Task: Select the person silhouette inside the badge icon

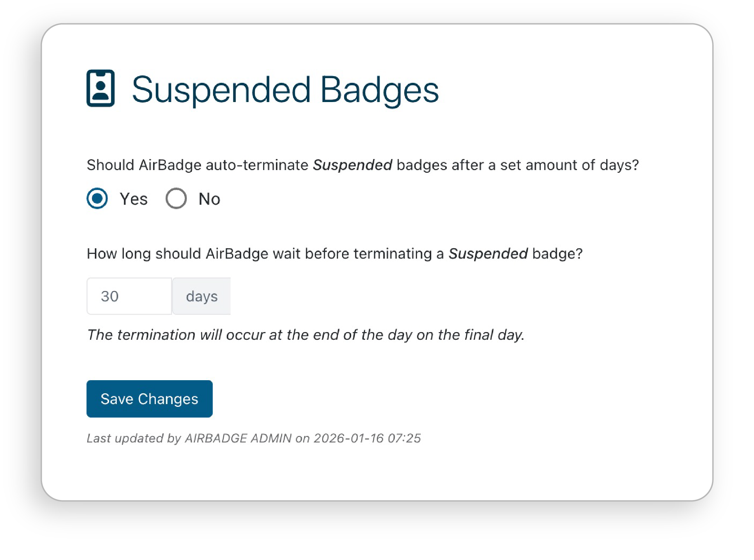Action: [100, 92]
